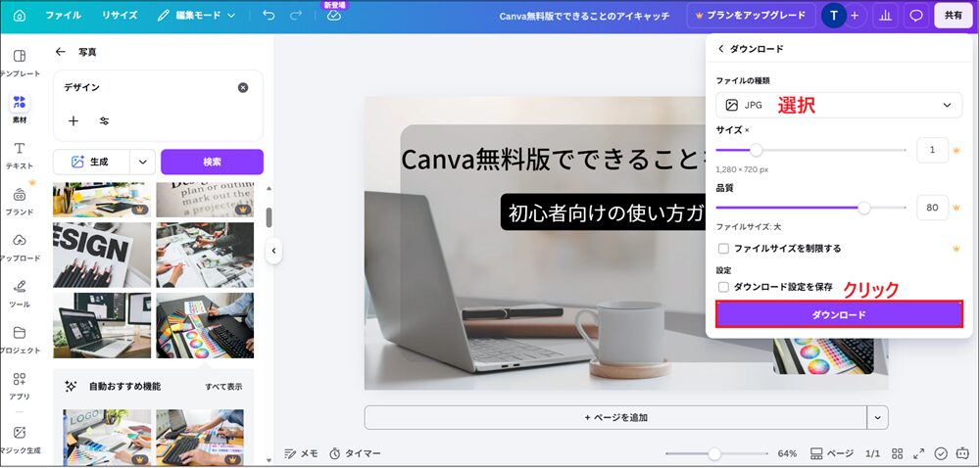
Task: Select the ESIGN pencils photo thumbnail
Action: [102, 255]
